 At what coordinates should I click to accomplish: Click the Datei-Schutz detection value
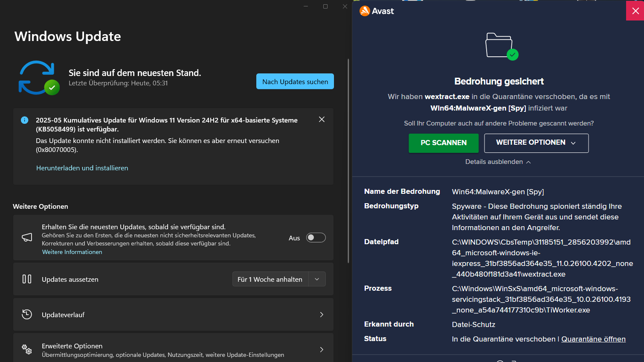[473, 324]
